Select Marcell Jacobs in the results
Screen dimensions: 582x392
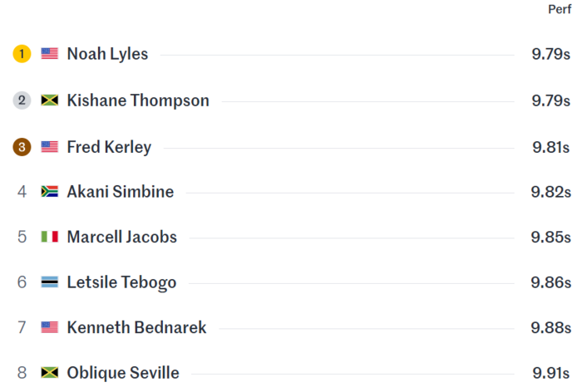(x=121, y=237)
